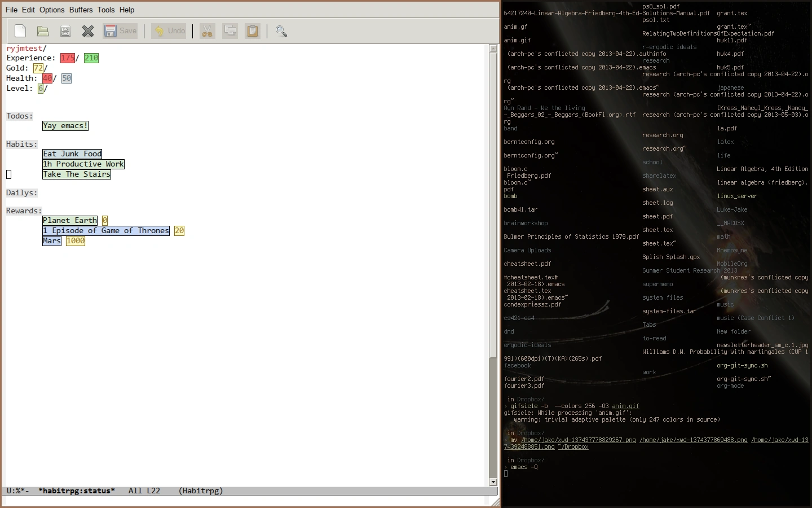Viewport: 812px width, 508px height.
Task: Click the '/home/jake/xwd-137437778829267.png' path in terminal
Action: coord(579,440)
